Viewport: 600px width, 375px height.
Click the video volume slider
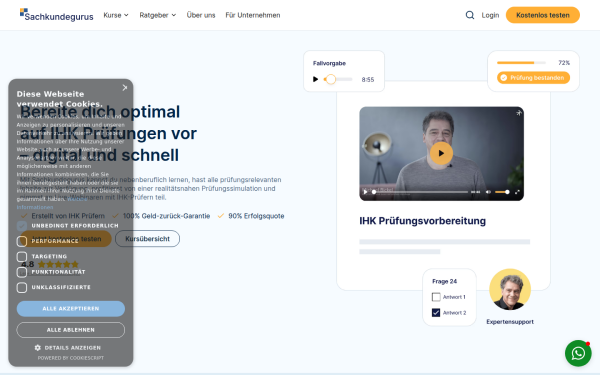point(502,192)
